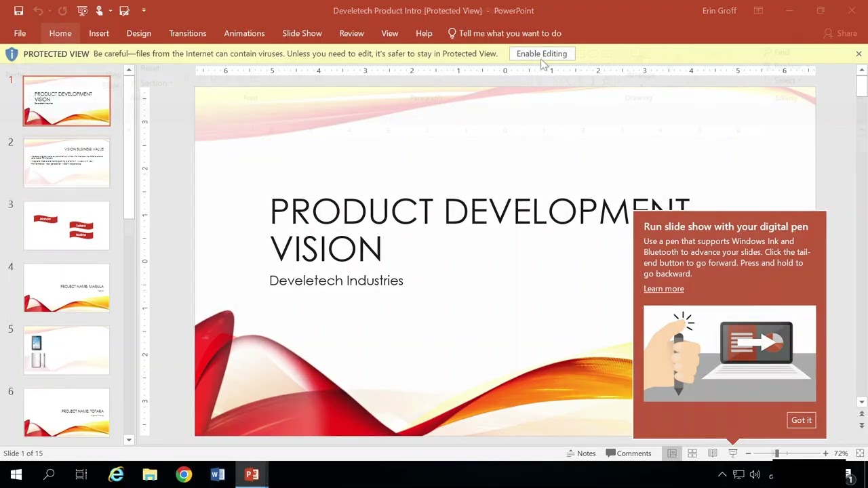
Task: Select slide 3 thumbnail with red banners
Action: (66, 225)
